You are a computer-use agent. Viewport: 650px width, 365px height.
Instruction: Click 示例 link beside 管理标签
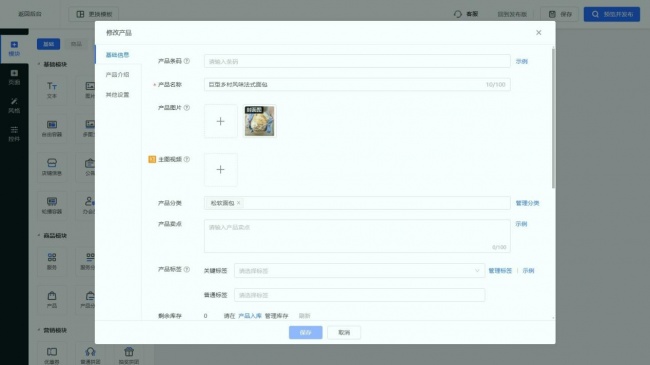528,270
